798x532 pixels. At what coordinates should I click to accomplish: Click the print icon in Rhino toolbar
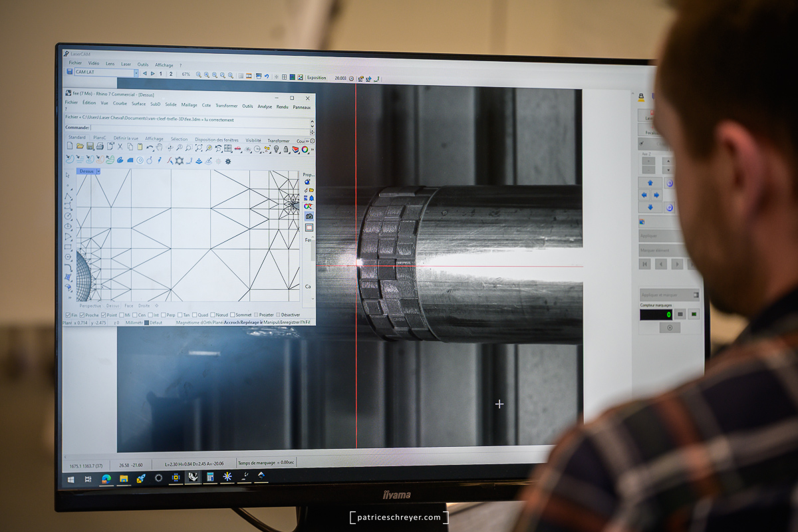point(100,147)
